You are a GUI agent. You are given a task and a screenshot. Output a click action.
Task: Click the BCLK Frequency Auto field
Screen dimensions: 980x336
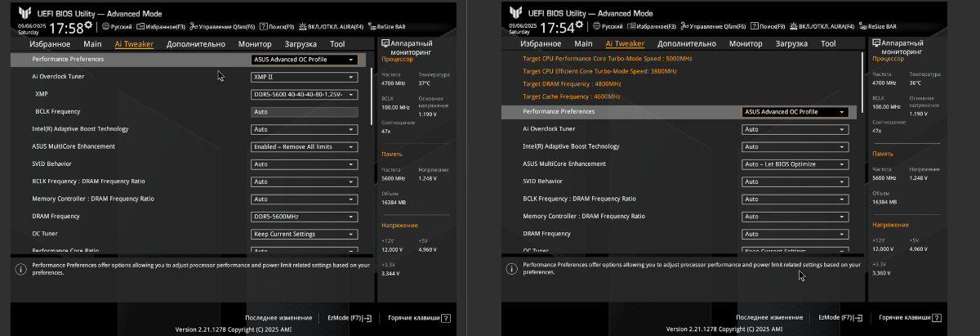[x=304, y=112]
